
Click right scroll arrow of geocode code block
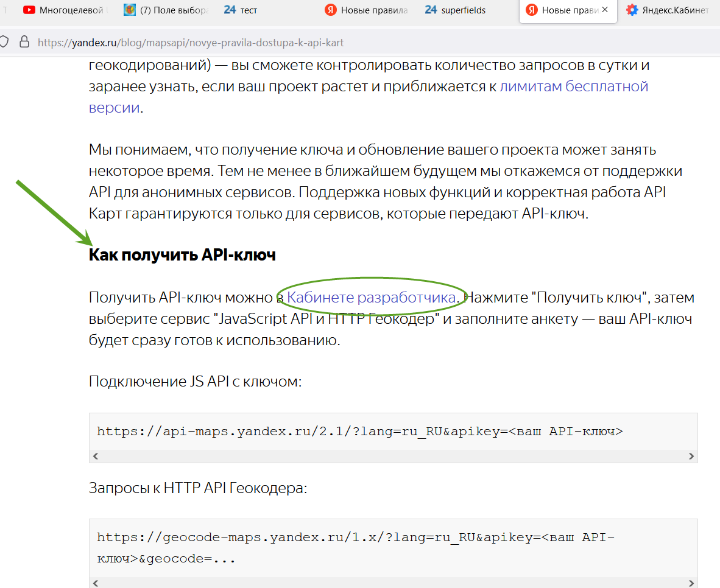(691, 583)
